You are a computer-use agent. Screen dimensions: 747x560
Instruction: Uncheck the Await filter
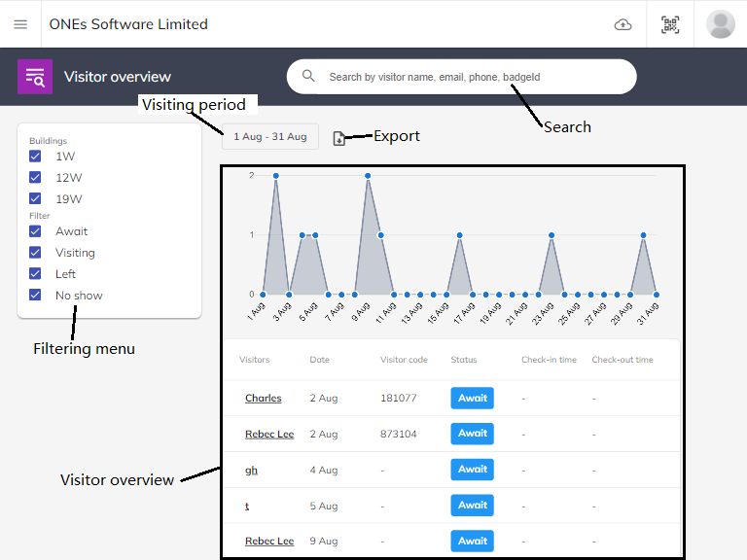(35, 231)
